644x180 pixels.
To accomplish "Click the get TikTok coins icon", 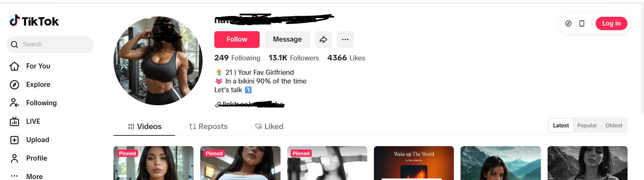I will (568, 23).
